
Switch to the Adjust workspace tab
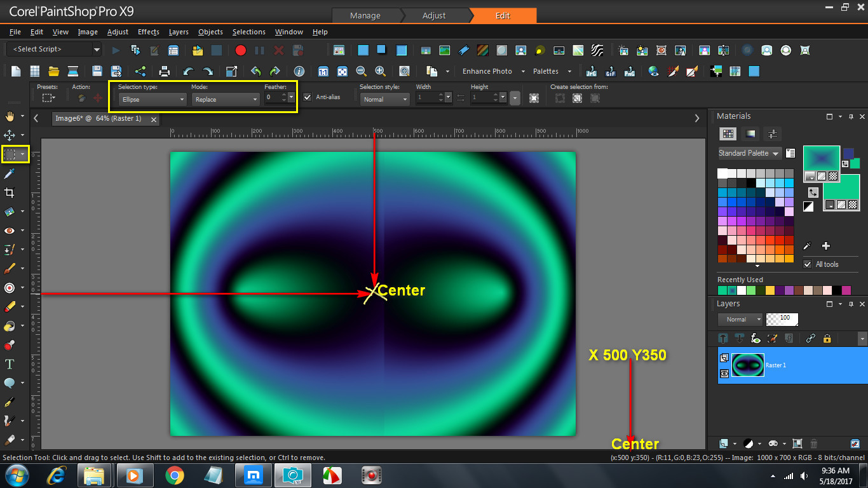tap(434, 15)
